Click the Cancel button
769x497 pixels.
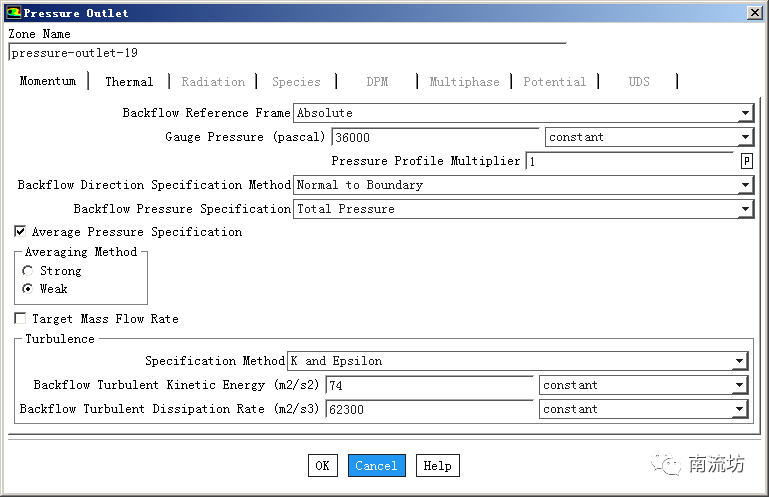click(x=376, y=466)
